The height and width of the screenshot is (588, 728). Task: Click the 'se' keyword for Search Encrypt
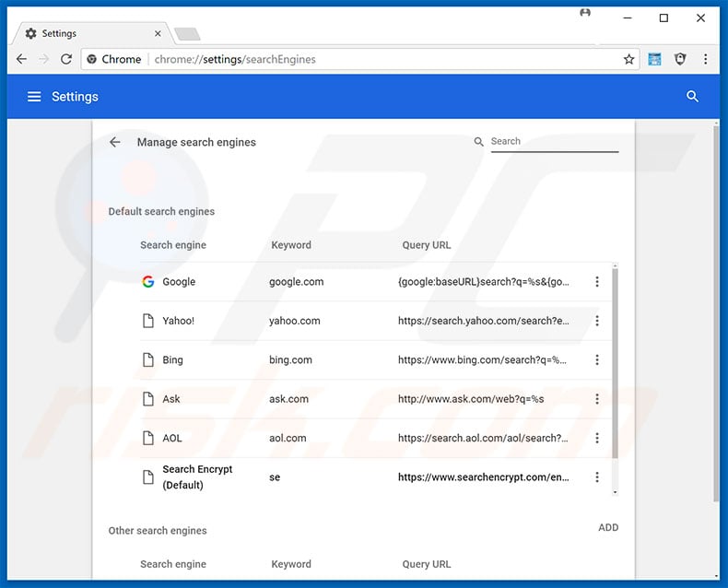pyautogui.click(x=275, y=477)
